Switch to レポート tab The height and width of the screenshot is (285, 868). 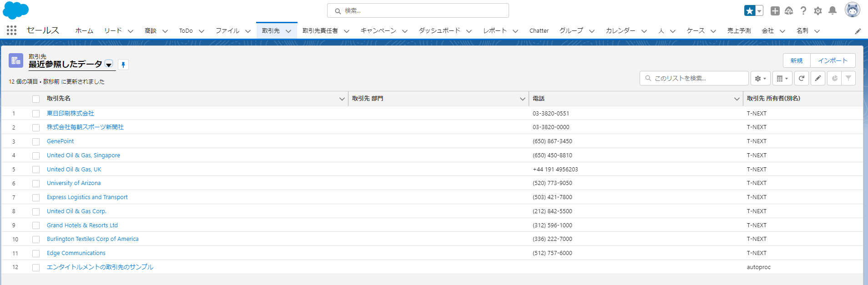495,30
